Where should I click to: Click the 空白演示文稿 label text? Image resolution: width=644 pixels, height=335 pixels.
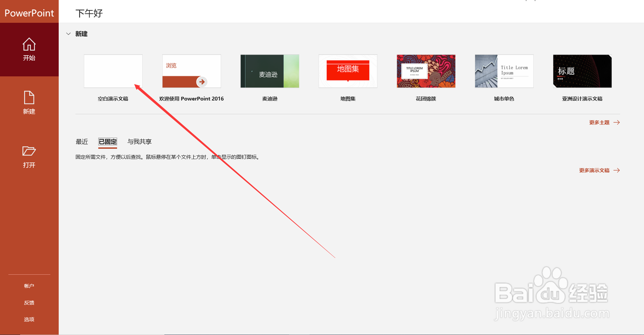113,99
